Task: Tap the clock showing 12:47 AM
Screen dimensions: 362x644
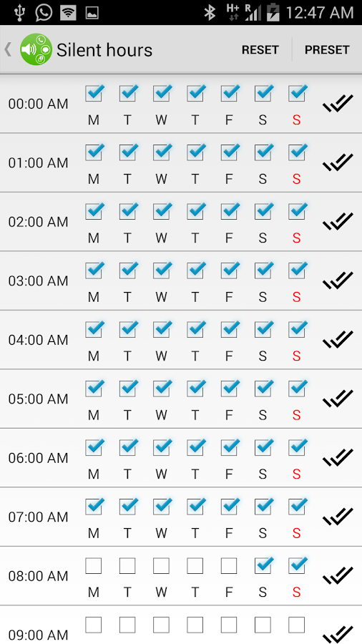Action: (319, 13)
